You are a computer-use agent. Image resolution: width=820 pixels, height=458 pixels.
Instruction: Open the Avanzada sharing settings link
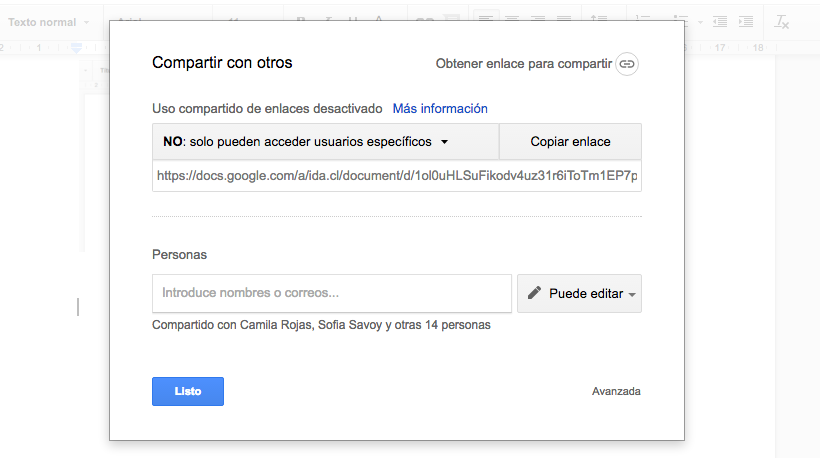tap(616, 392)
